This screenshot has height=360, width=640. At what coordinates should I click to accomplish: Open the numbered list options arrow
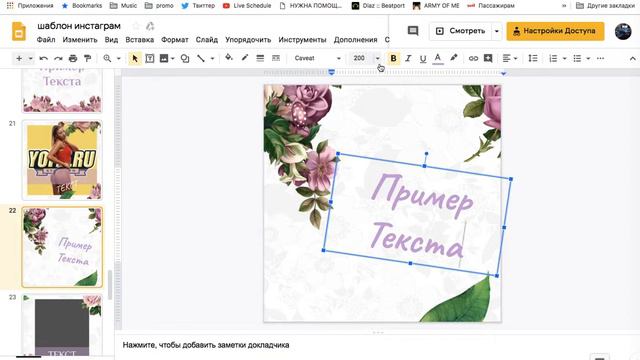(564, 59)
